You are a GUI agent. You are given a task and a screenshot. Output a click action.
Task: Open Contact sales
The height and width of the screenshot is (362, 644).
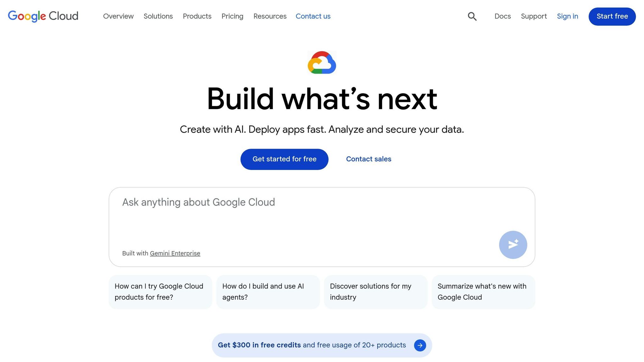tap(369, 159)
